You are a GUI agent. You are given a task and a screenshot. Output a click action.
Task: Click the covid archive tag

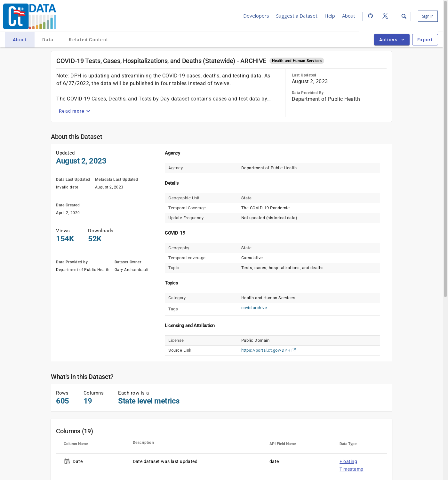(254, 308)
